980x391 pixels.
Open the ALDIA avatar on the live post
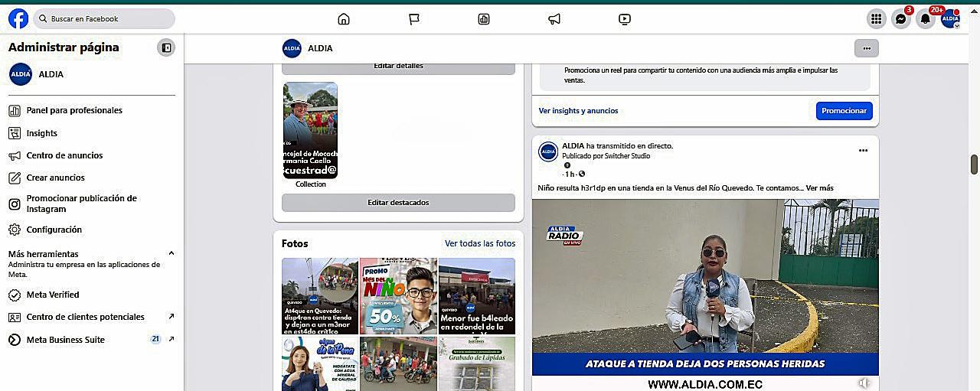(x=548, y=152)
